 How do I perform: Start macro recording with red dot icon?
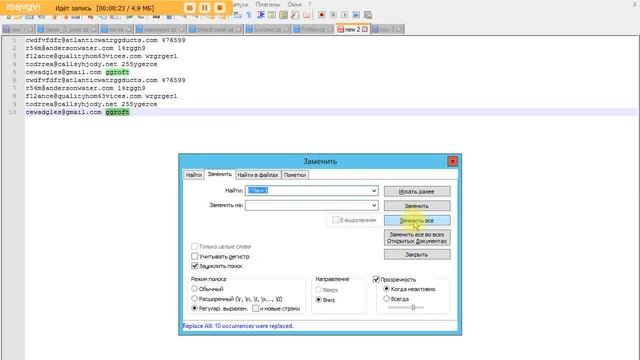(x=322, y=16)
